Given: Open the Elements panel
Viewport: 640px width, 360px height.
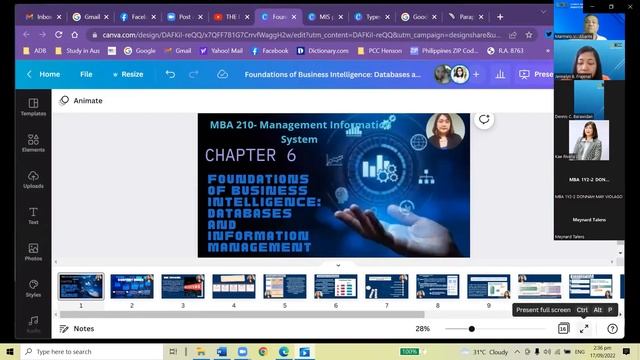Looking at the screenshot, I should (x=33, y=143).
